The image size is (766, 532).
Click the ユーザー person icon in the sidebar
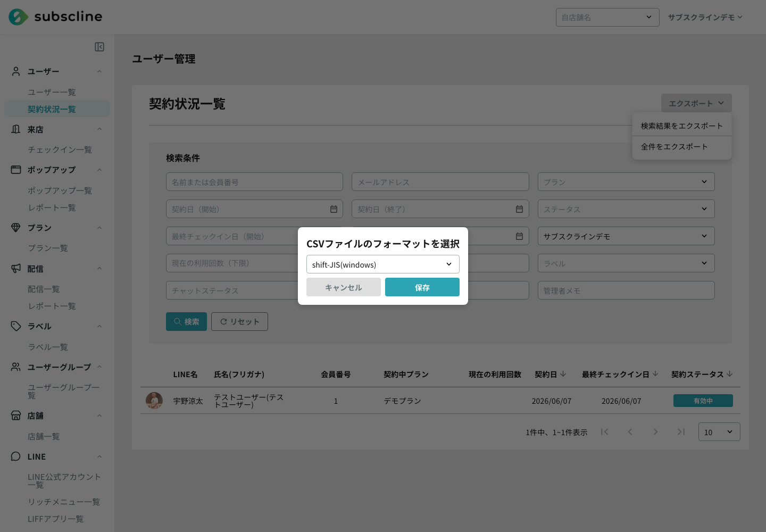coord(16,71)
